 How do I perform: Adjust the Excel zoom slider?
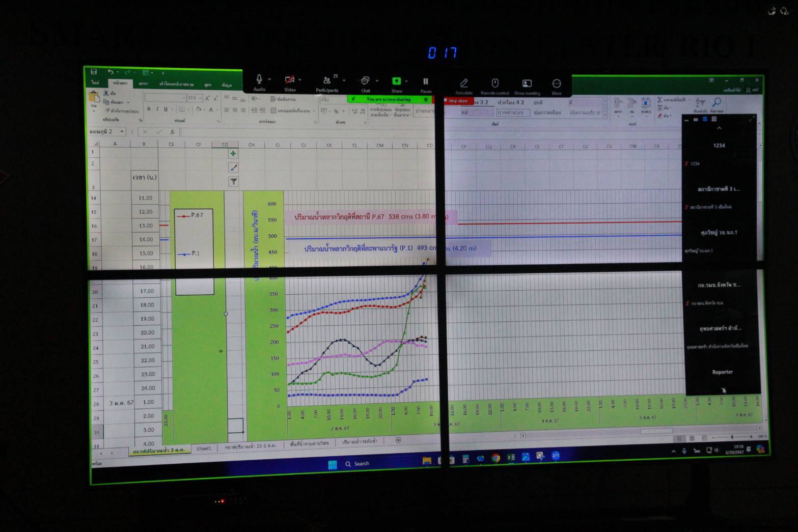[x=732, y=437]
